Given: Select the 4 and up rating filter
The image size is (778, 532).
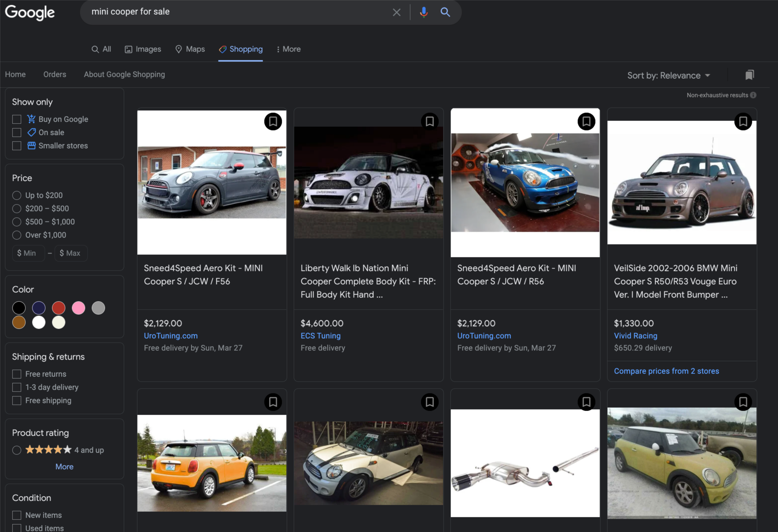Looking at the screenshot, I should click(17, 450).
